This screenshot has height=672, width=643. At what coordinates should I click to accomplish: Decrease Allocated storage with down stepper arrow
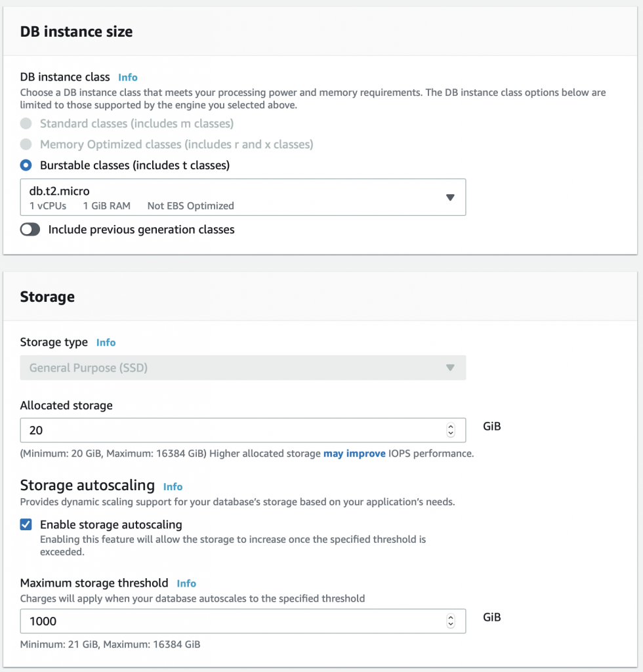tap(451, 434)
